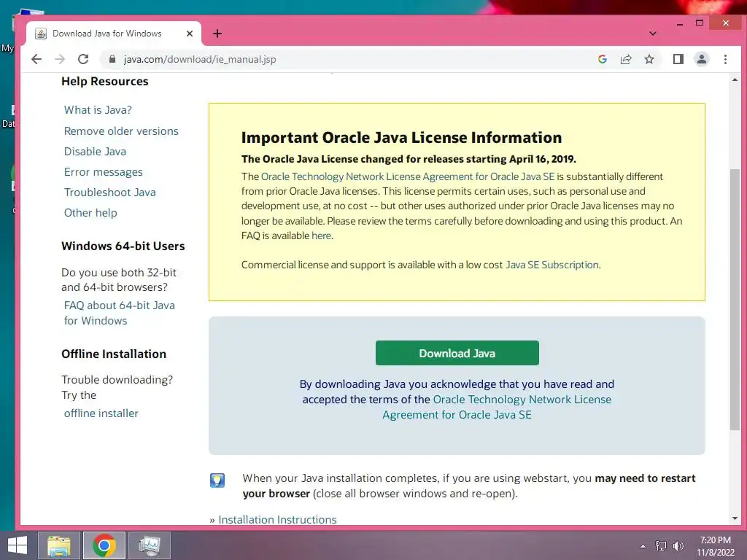The width and height of the screenshot is (747, 560).
Task: Open Oracle Technology Network License link in yellow box
Action: coord(408,176)
